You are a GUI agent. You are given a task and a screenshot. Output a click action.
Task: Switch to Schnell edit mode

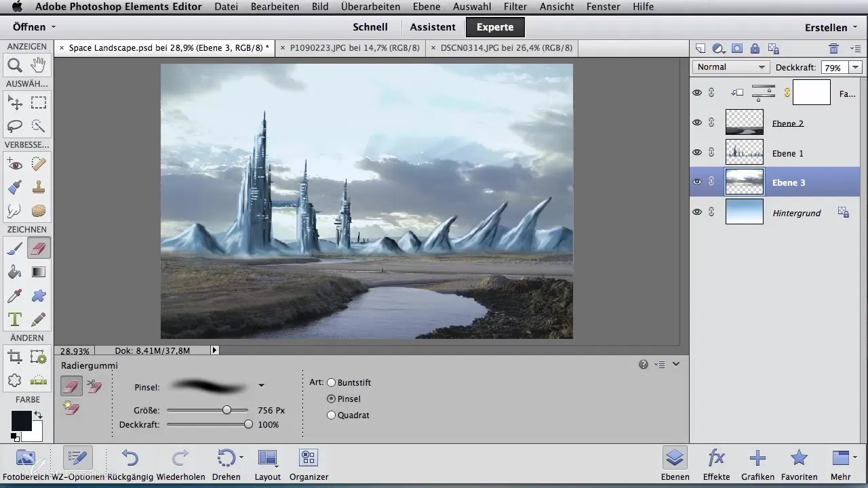pos(370,27)
